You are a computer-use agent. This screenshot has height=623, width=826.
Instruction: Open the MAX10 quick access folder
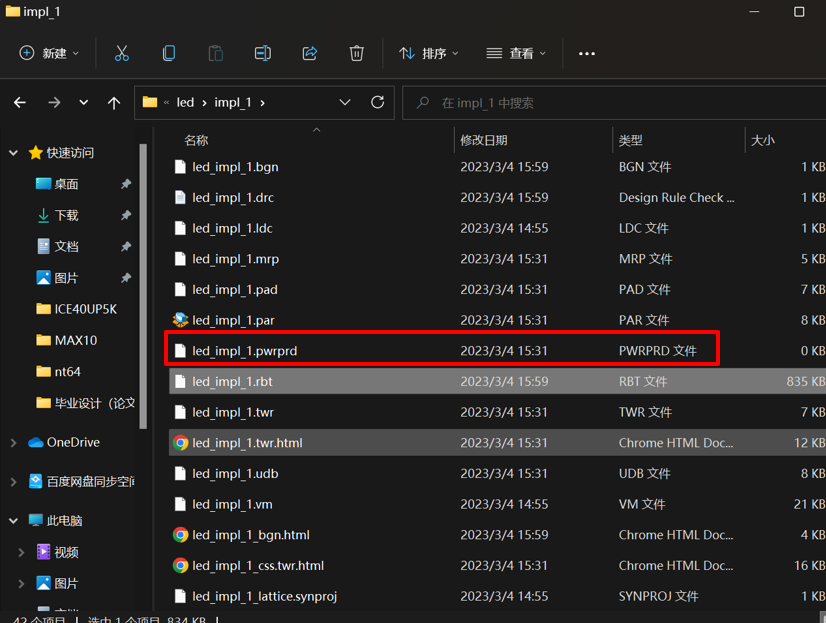tap(66, 340)
